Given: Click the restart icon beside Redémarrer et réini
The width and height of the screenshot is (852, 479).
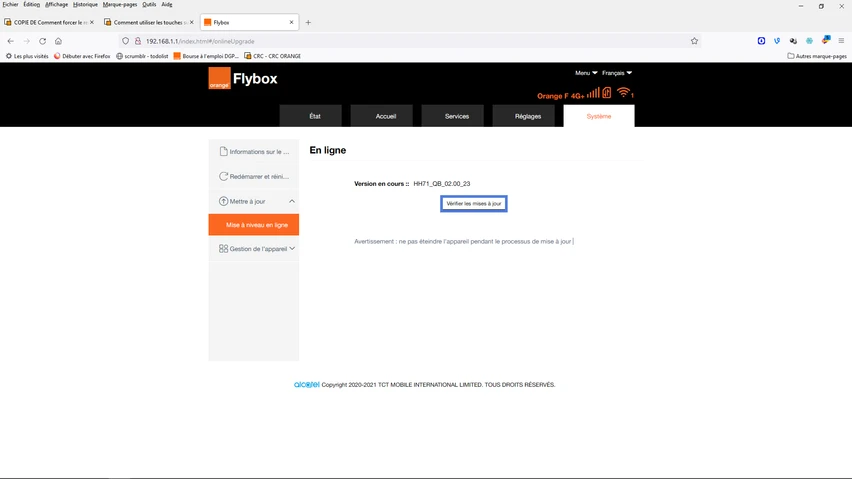Looking at the screenshot, I should [223, 177].
